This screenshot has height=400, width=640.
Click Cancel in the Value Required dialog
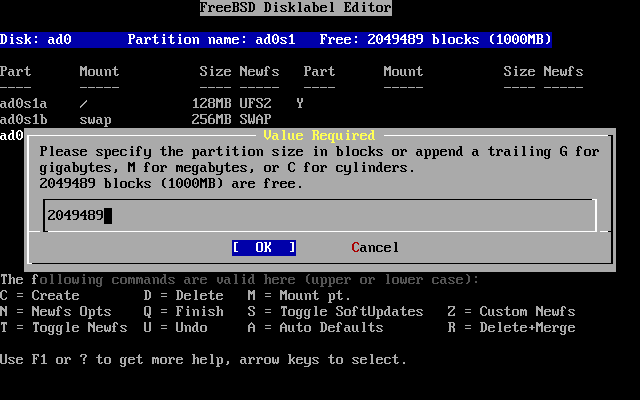coord(375,248)
